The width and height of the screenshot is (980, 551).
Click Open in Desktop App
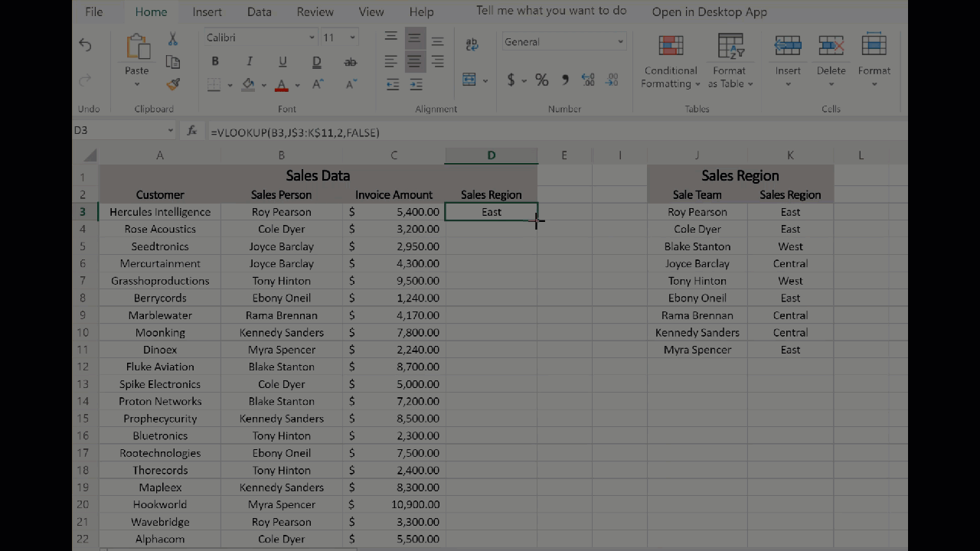pyautogui.click(x=709, y=11)
